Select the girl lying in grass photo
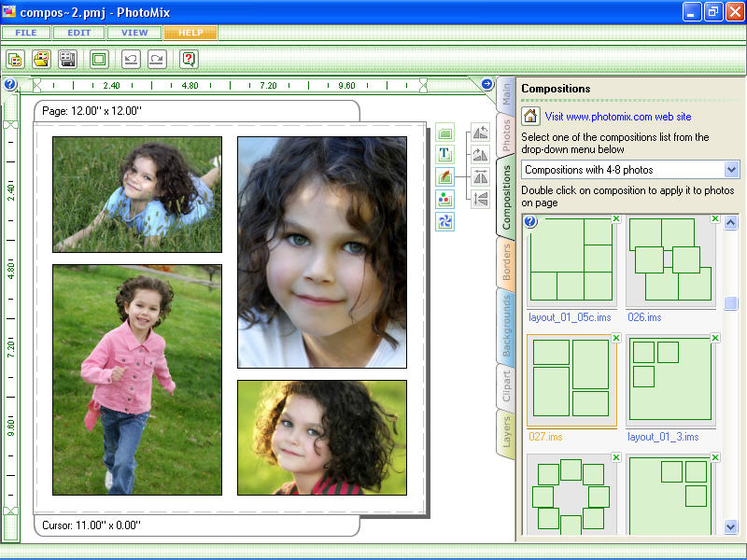This screenshot has height=560, width=747. click(137, 194)
